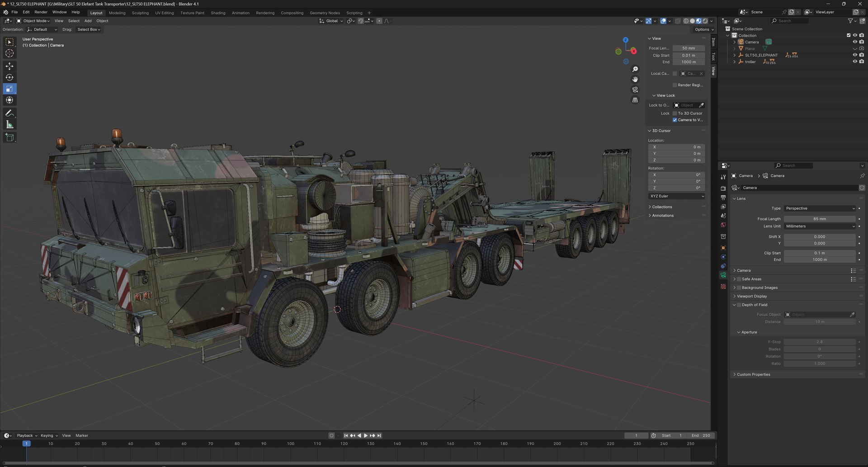
Task: Open the timeline Playback popover
Action: (27, 436)
